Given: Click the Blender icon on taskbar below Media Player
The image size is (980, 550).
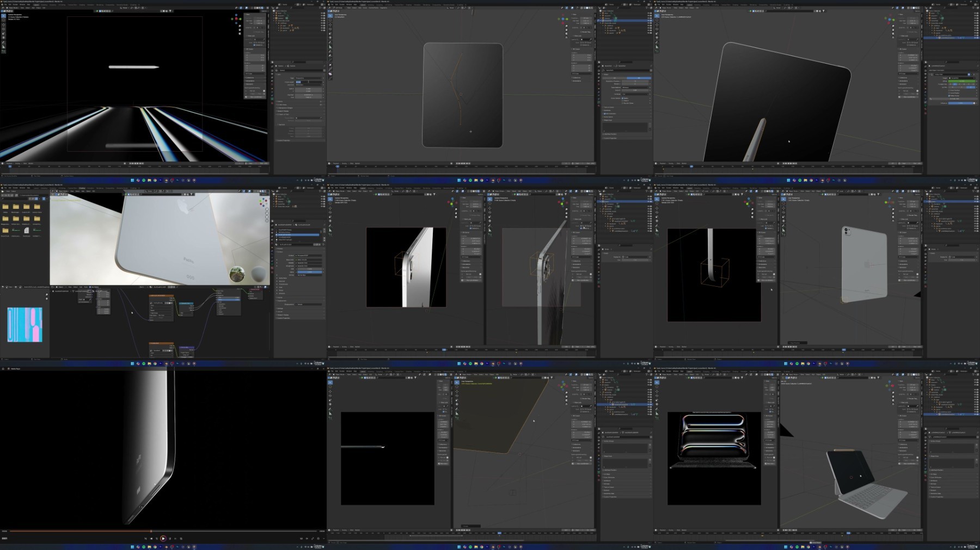Looking at the screenshot, I should [x=166, y=547].
